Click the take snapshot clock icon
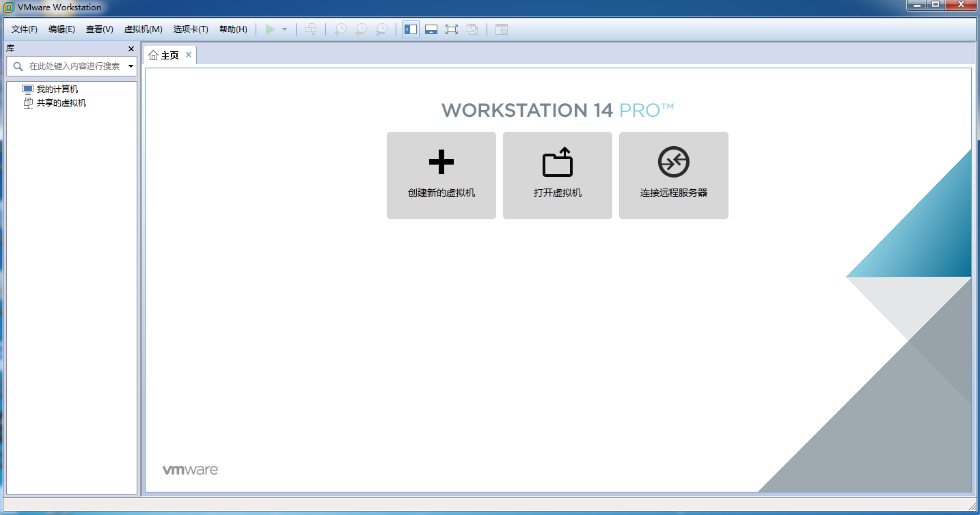This screenshot has width=980, height=515. (340, 29)
